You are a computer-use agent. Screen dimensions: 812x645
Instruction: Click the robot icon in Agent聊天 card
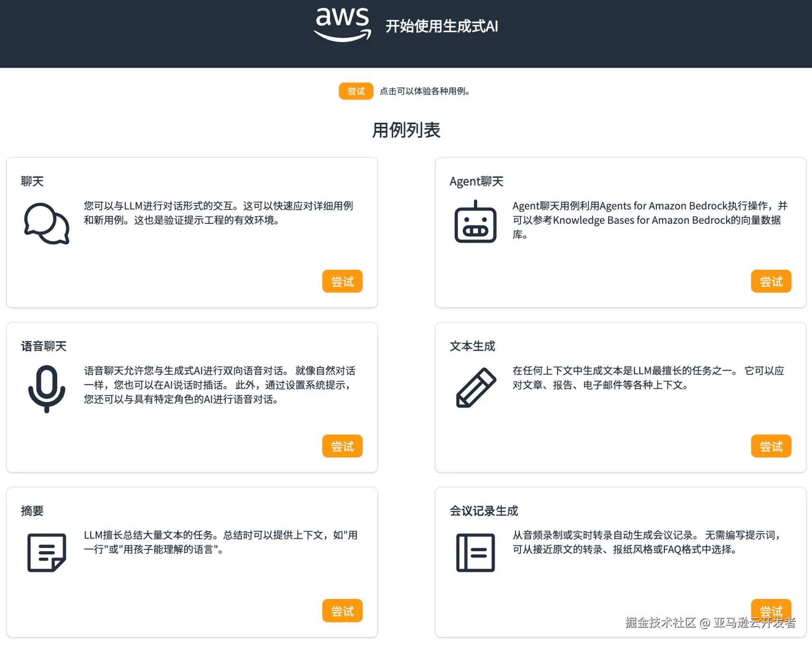[475, 221]
